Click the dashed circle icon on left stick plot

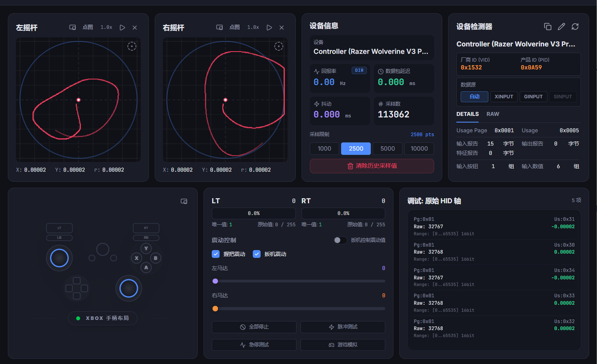(x=132, y=46)
